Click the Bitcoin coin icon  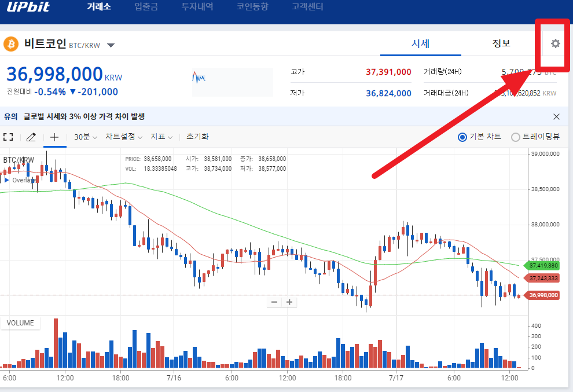pos(11,44)
